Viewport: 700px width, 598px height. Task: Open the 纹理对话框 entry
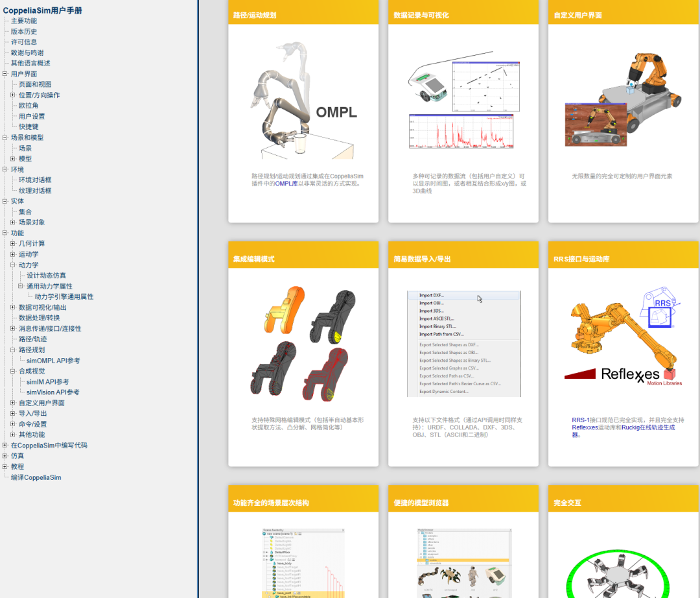coord(35,190)
